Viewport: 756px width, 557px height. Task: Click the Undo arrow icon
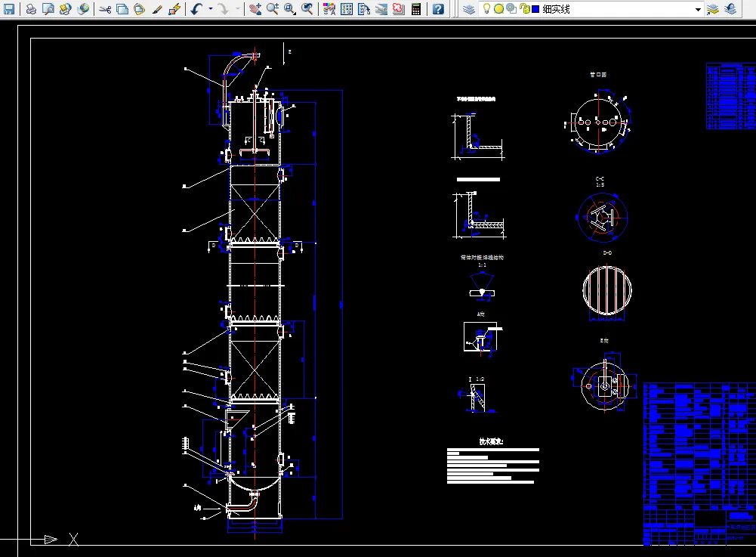[196, 8]
